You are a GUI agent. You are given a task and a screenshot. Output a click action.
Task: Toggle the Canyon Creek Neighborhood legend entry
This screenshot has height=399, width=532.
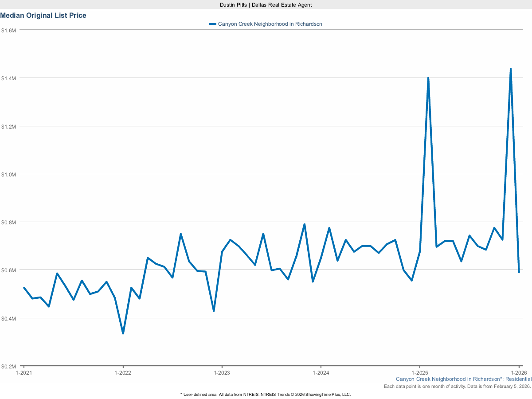[268, 23]
